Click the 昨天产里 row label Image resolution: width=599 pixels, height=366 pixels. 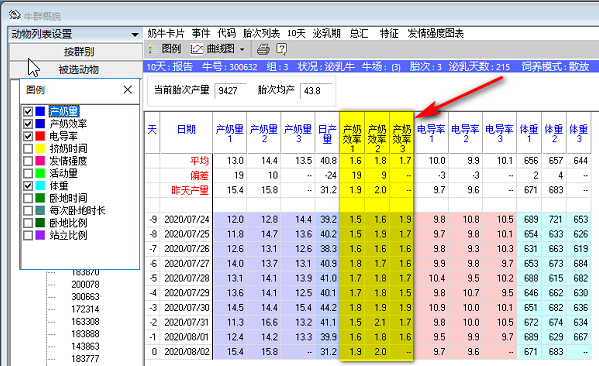190,190
